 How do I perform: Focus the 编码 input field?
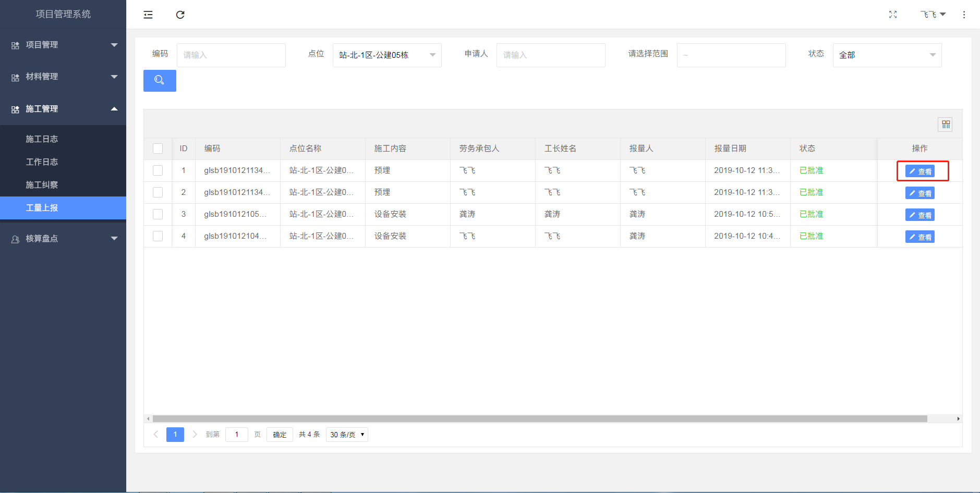click(231, 55)
